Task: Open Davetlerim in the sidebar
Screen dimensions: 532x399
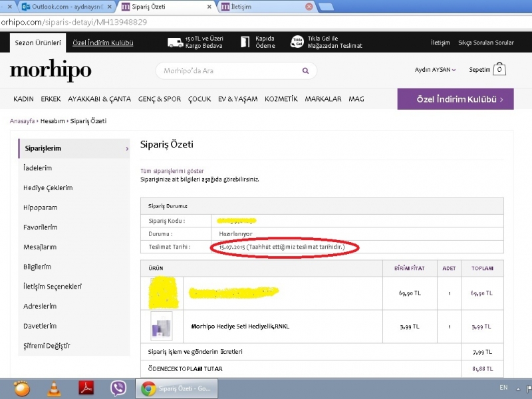Action: coord(40,326)
